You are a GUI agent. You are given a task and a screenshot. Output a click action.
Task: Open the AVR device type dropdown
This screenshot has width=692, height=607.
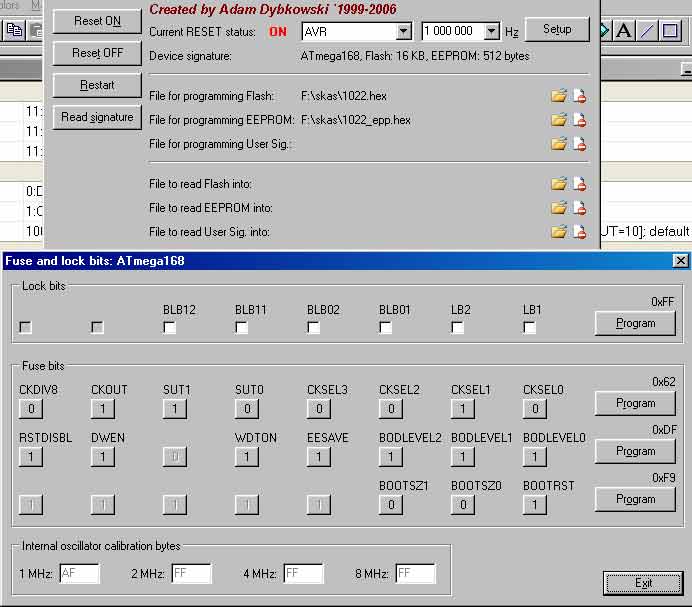(x=403, y=32)
